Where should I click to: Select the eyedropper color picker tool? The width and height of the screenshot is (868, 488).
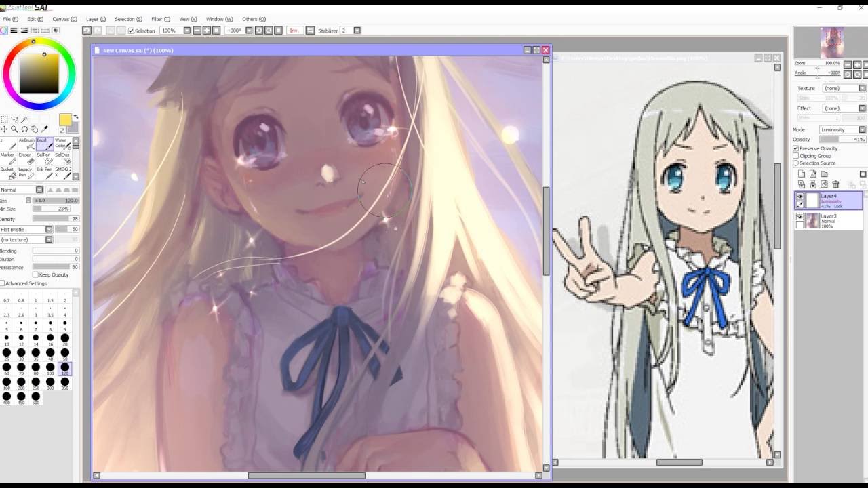tap(45, 129)
